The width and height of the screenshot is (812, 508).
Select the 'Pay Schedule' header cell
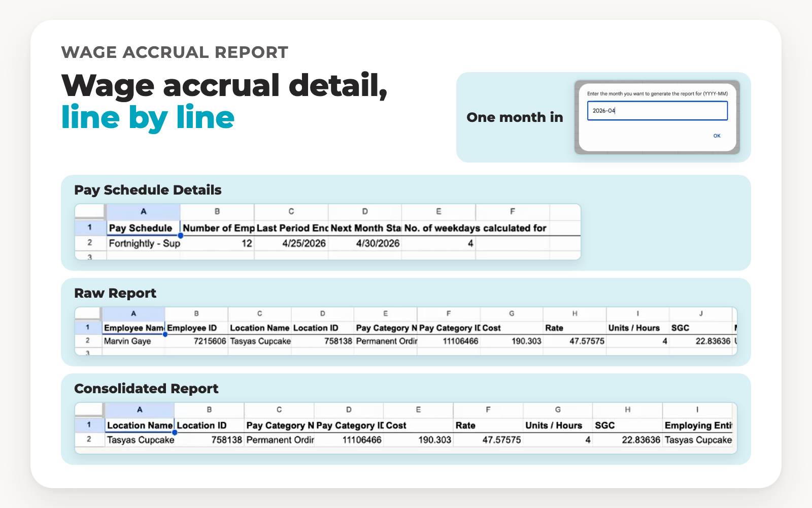tap(144, 228)
